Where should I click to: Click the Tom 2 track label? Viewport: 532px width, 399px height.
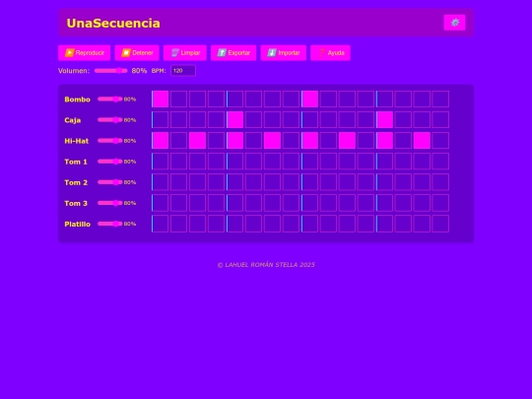pos(76,182)
